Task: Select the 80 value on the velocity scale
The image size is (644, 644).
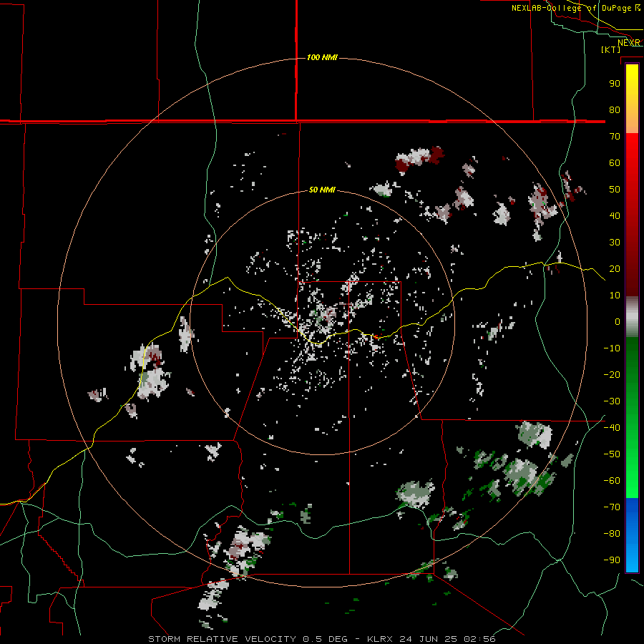Action: click(x=615, y=109)
